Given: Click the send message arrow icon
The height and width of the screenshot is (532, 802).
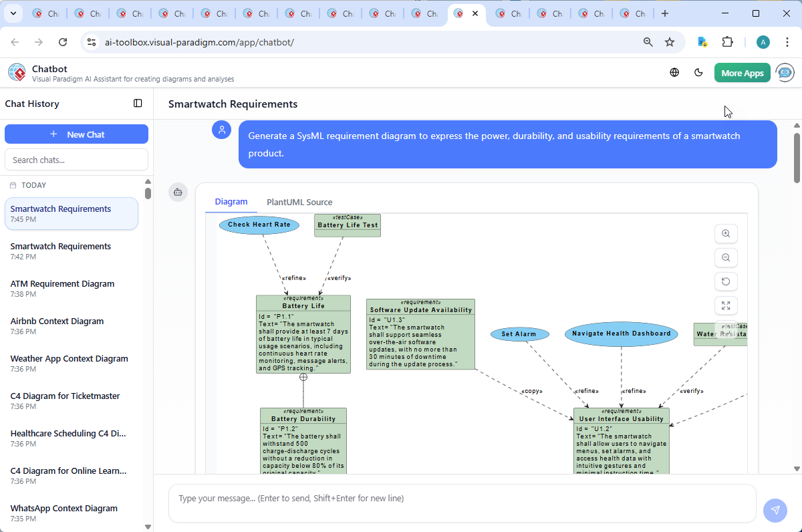Looking at the screenshot, I should pos(775,510).
